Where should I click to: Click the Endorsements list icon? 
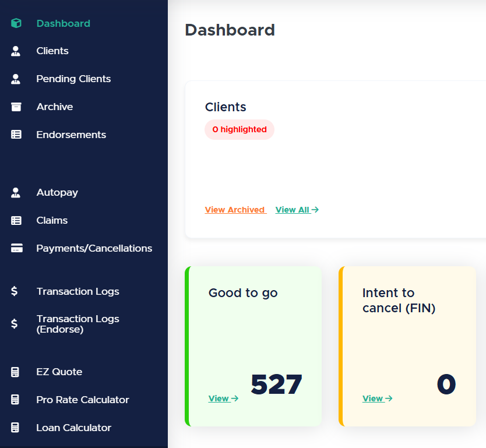tap(16, 135)
